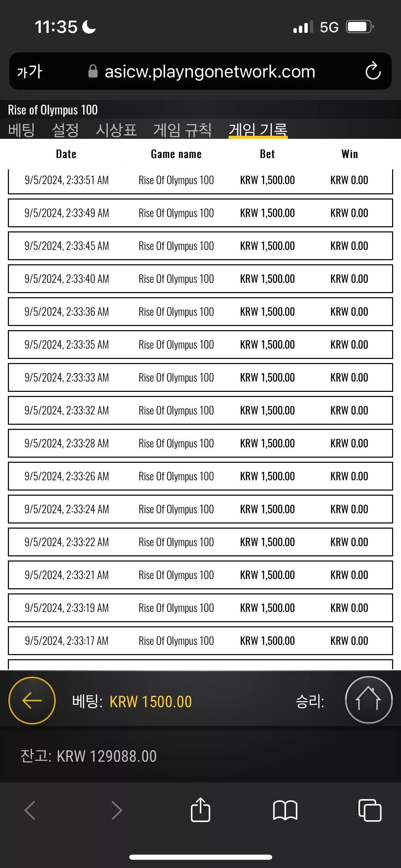Open the 2:33:40 AM game record row
The height and width of the screenshot is (868, 401).
click(200, 279)
